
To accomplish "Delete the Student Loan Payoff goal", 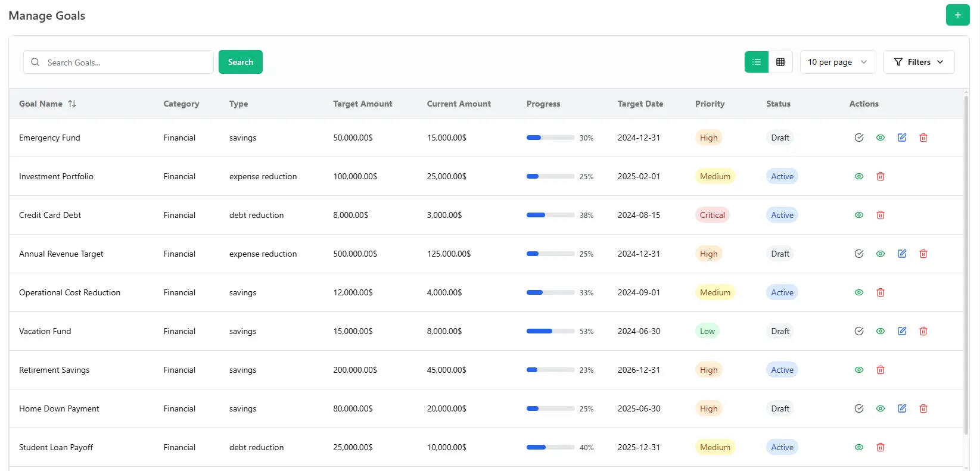I will tap(881, 447).
